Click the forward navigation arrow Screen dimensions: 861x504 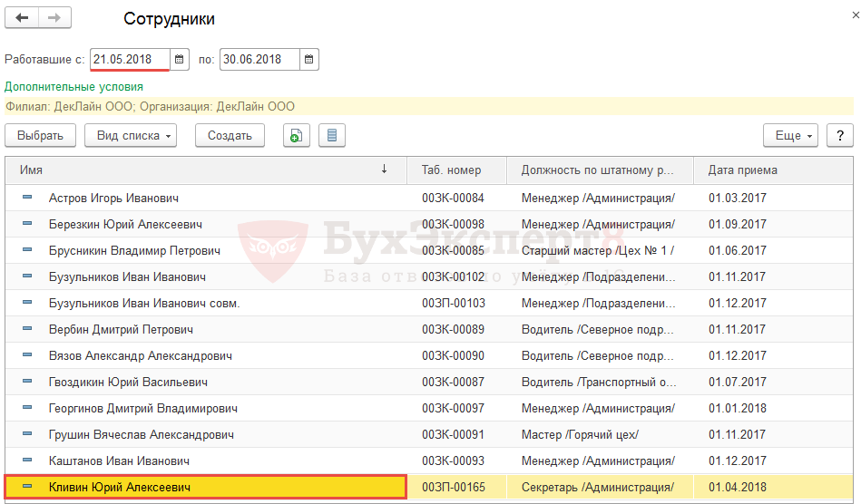54,18
